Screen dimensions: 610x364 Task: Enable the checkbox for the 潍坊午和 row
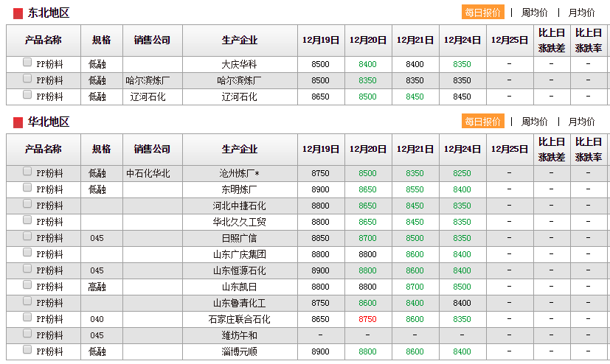27,333
